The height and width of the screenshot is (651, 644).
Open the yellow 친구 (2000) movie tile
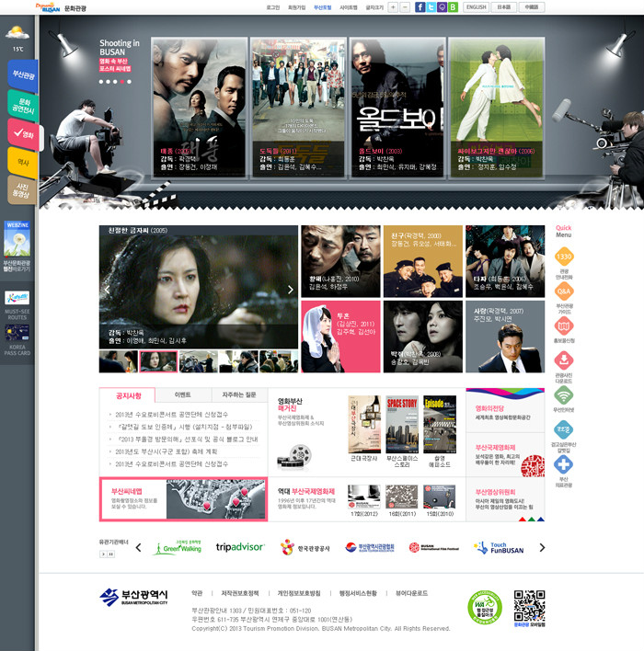(x=422, y=261)
